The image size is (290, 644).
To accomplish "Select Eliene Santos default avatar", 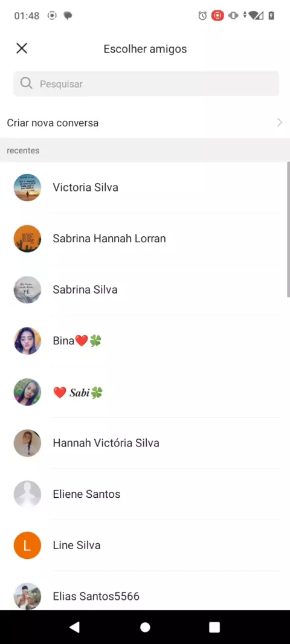I will [28, 494].
